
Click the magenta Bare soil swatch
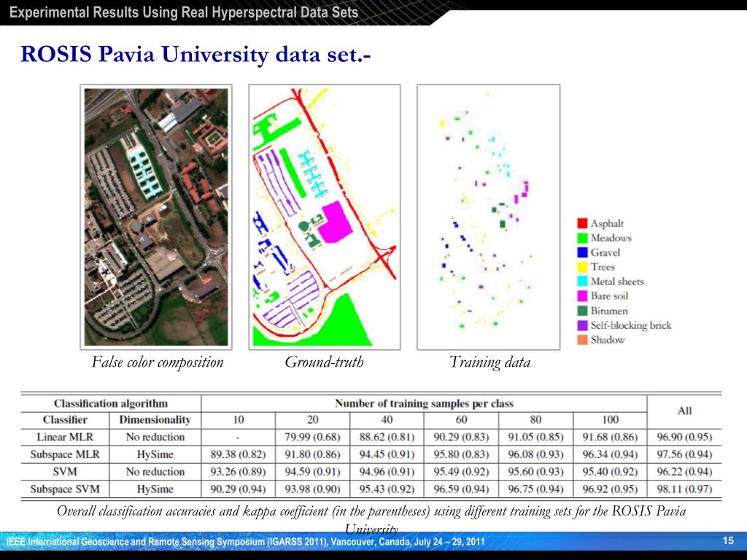[582, 296]
